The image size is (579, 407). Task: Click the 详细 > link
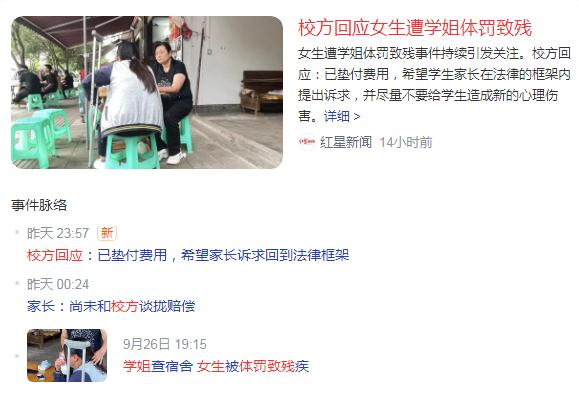(x=342, y=117)
